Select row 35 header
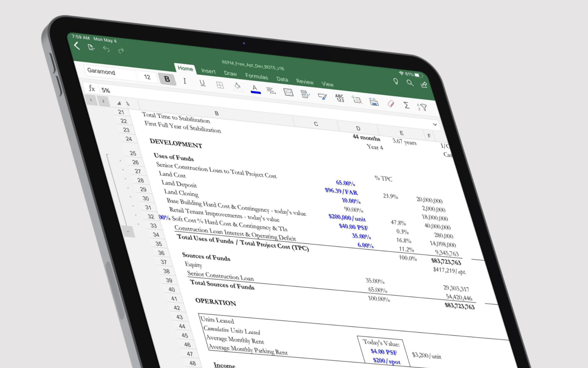The image size is (588, 368). (x=158, y=244)
